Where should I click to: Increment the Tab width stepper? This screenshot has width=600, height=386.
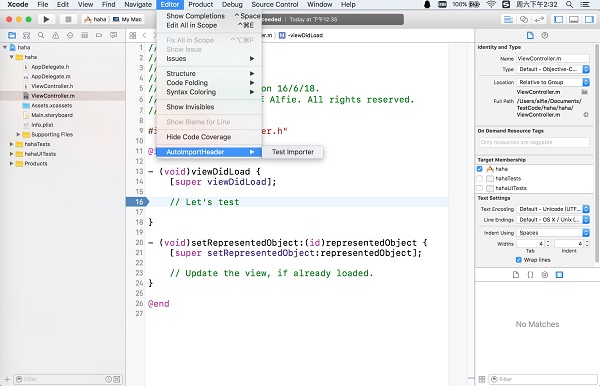click(548, 242)
